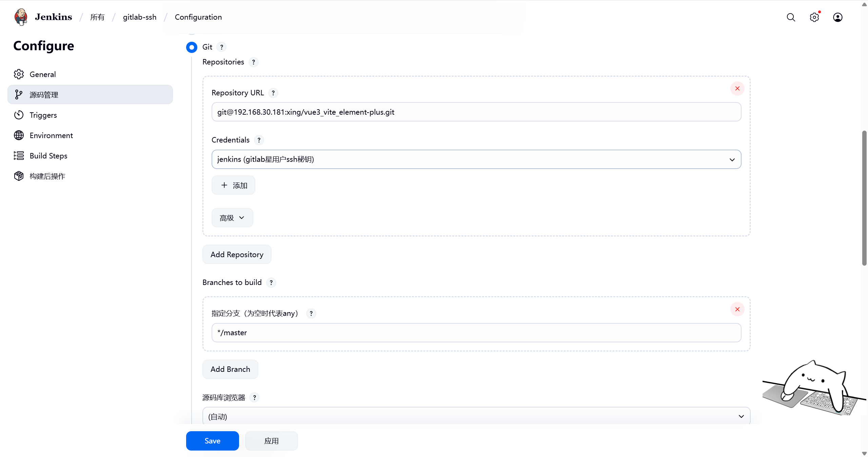Click the Configuration breadcrumb
The width and height of the screenshot is (868, 457).
point(198,17)
